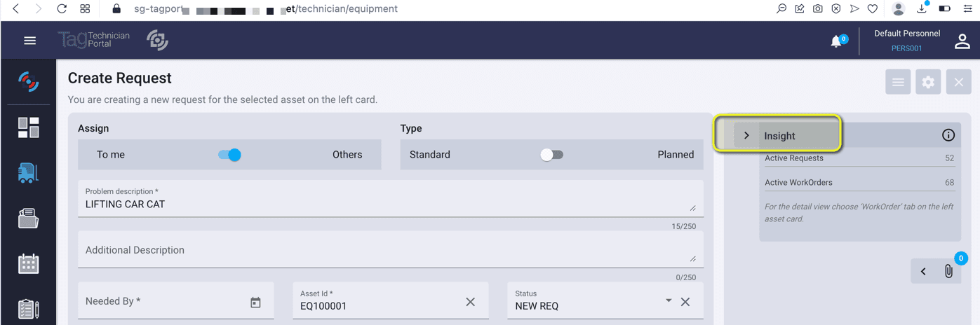Expand the Insight panel chevron
Image resolution: width=980 pixels, height=325 pixels.
pos(746,135)
